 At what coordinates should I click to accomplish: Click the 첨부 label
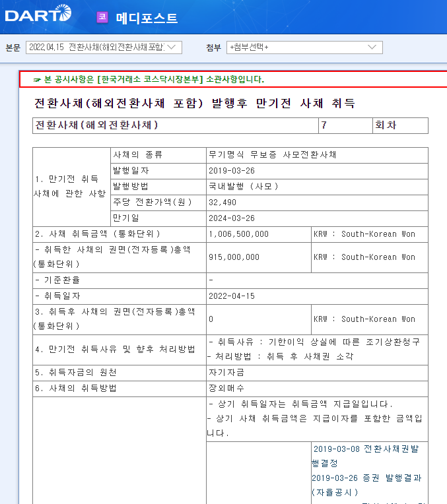point(214,48)
